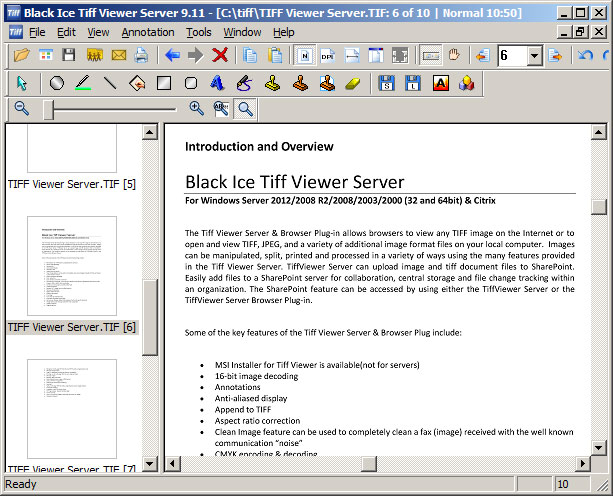Send document via email envelope icon
The width and height of the screenshot is (613, 496).
tap(118, 55)
